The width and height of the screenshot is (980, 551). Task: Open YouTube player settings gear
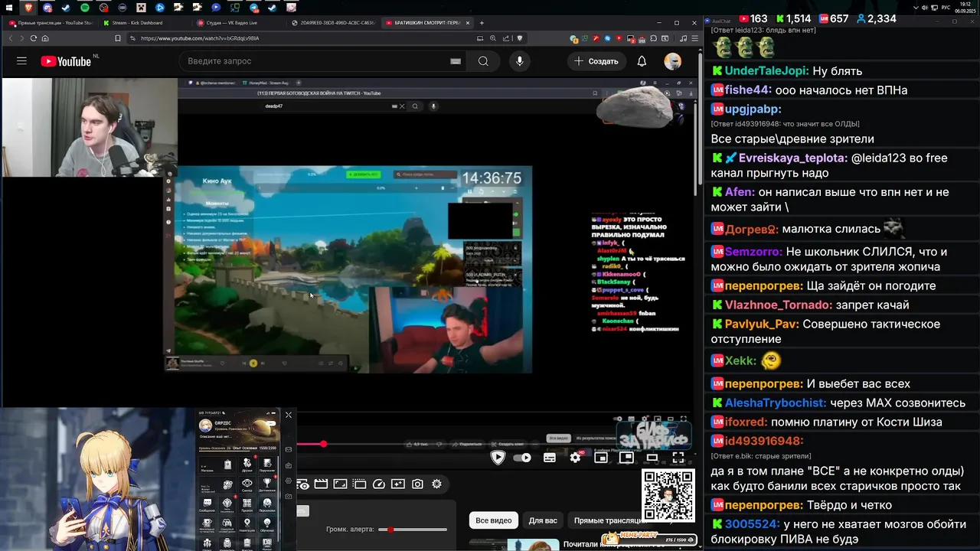(576, 458)
